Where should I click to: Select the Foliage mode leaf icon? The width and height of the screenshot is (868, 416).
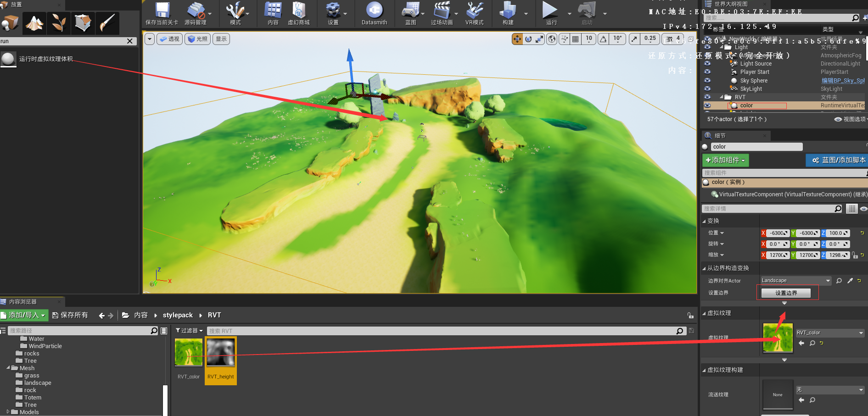click(59, 23)
